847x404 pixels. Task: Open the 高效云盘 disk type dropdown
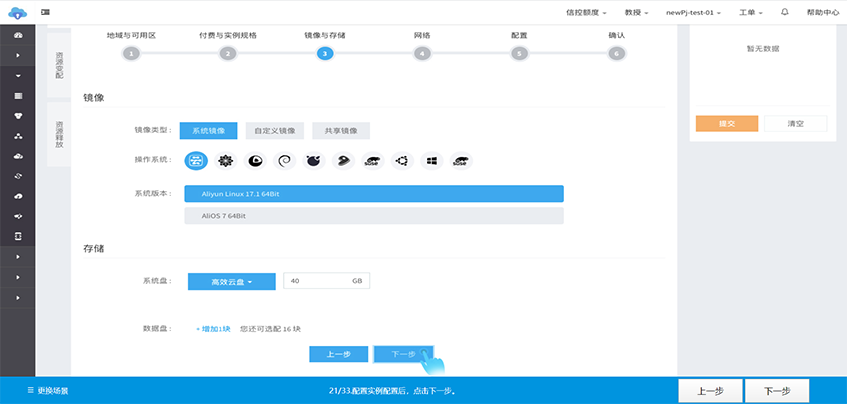click(x=231, y=282)
